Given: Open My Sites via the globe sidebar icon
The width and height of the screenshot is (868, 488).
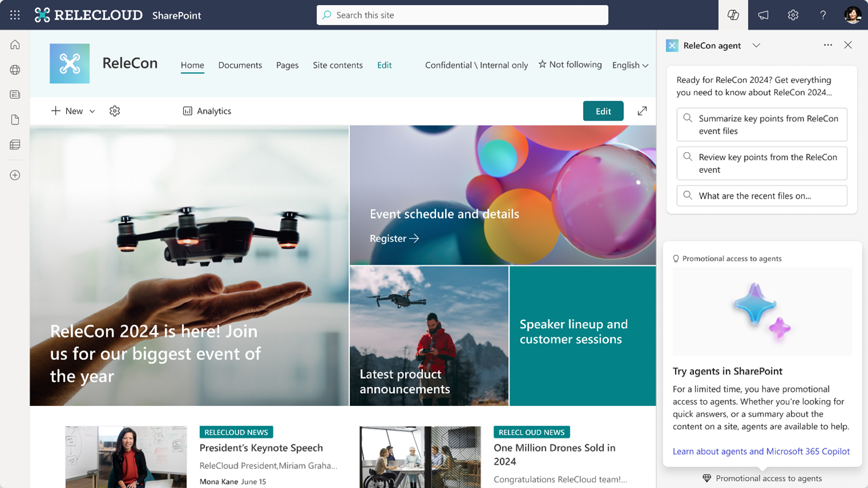Looking at the screenshot, I should [x=14, y=69].
